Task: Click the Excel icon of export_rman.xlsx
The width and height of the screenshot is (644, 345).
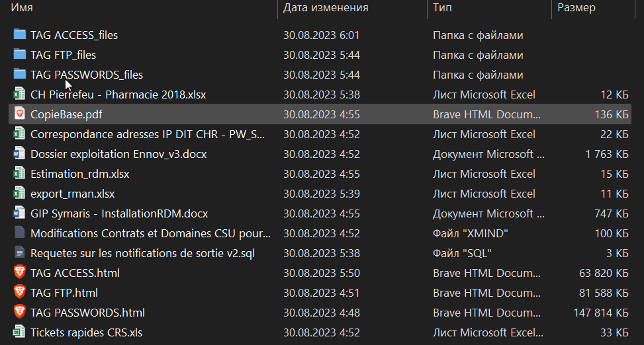Action: tap(19, 193)
